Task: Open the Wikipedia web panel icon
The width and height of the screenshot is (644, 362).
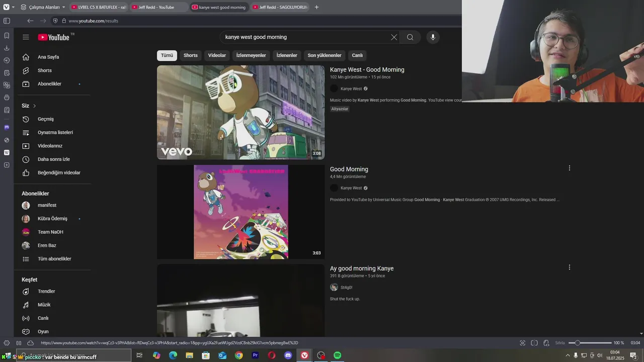Action: 7,152
